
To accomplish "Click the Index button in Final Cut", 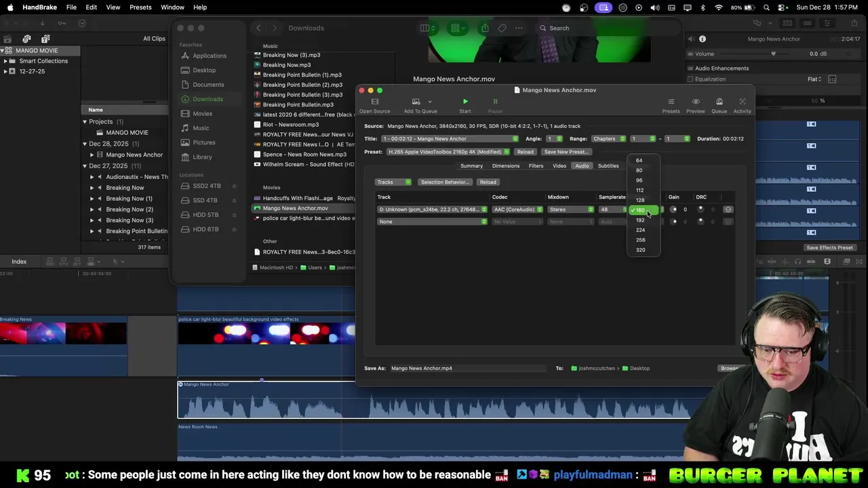I will pyautogui.click(x=19, y=262).
